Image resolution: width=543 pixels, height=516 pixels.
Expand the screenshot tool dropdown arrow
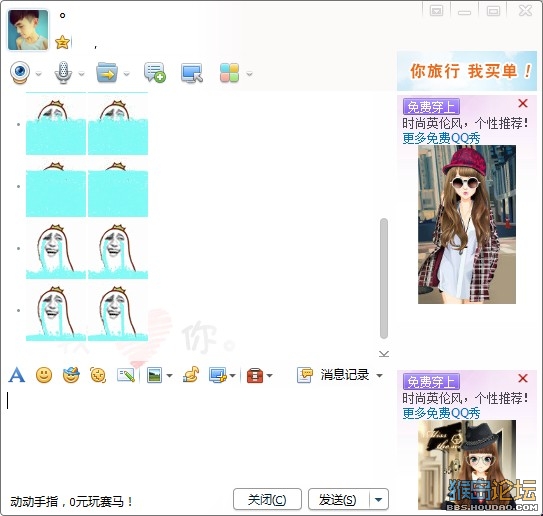coord(232,376)
